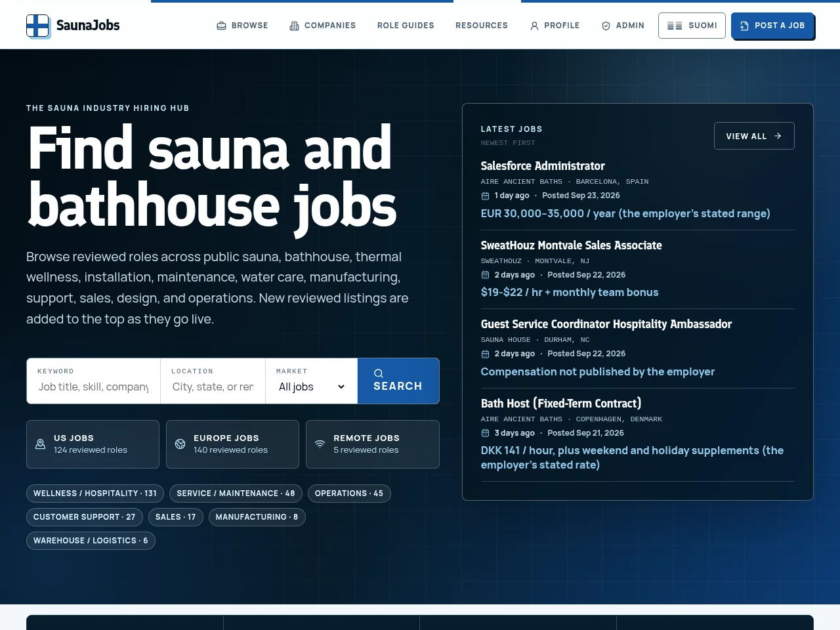Click the Europe Jobs globe icon

click(180, 444)
